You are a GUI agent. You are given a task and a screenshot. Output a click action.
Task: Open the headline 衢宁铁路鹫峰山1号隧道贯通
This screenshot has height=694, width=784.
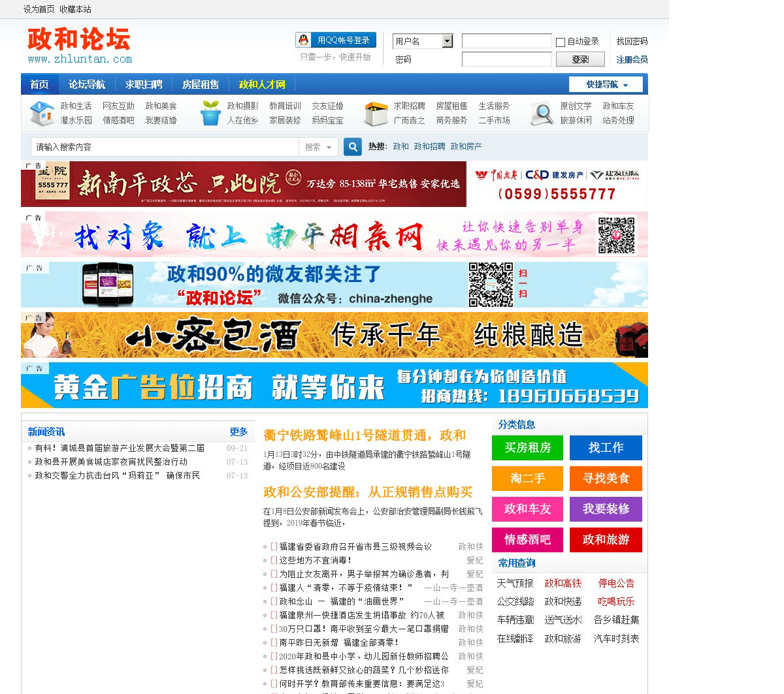pyautogui.click(x=365, y=435)
